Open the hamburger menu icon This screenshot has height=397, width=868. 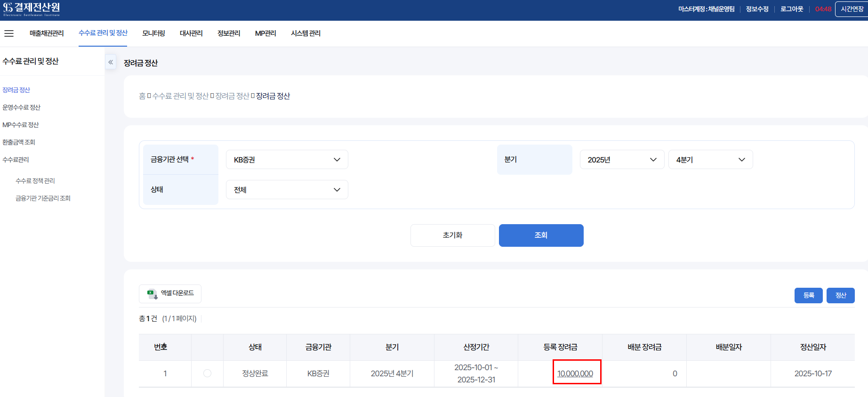pos(9,33)
